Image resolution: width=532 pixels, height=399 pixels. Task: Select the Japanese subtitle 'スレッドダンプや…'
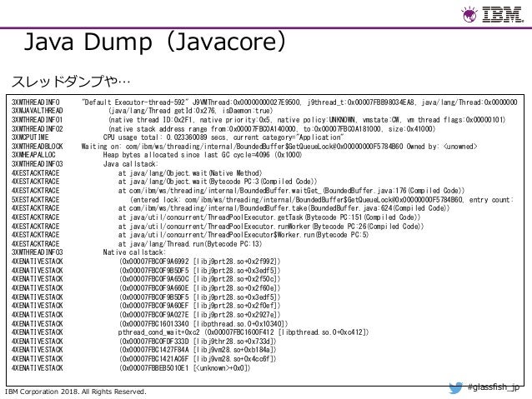[71, 81]
